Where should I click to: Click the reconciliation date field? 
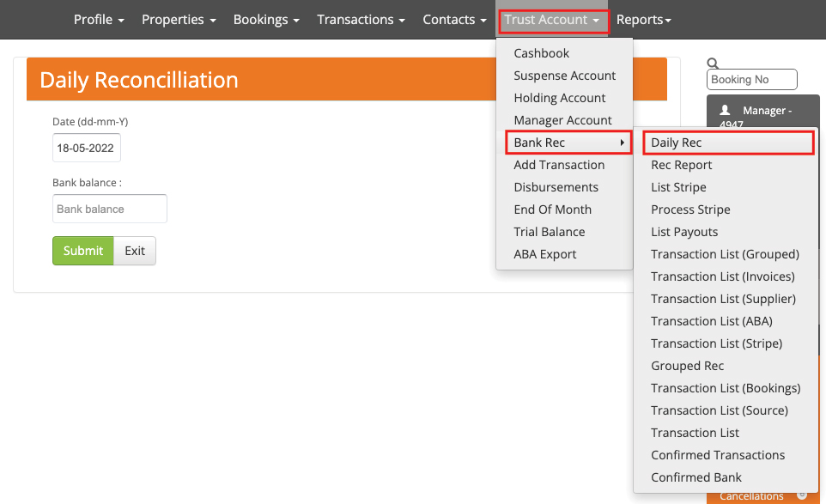click(x=86, y=148)
